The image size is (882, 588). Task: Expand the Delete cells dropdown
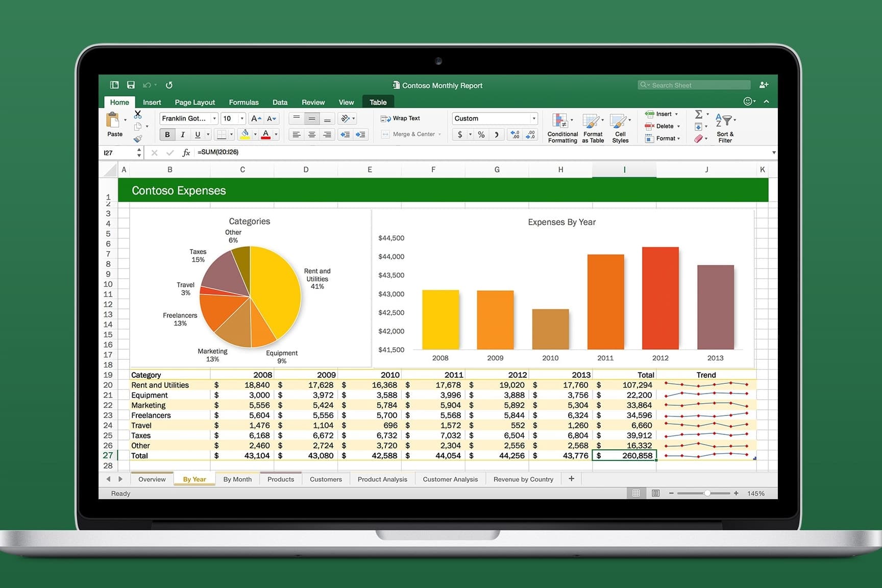coord(678,127)
